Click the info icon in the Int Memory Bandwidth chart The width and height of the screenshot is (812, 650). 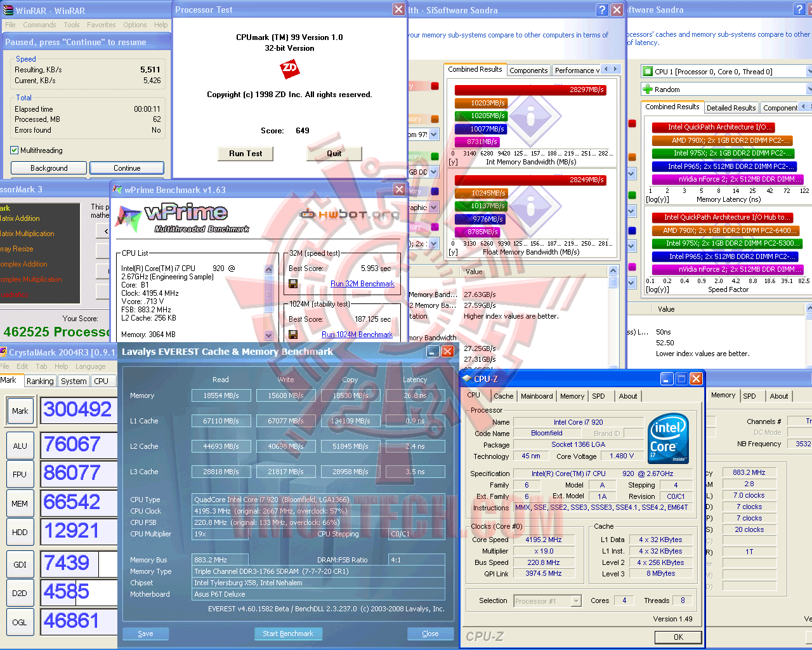[530, 117]
